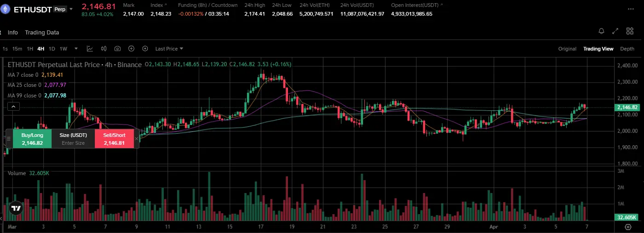Collapse the indicator legend with chevron button
Viewport: 644px width, 233px height.
point(14,107)
